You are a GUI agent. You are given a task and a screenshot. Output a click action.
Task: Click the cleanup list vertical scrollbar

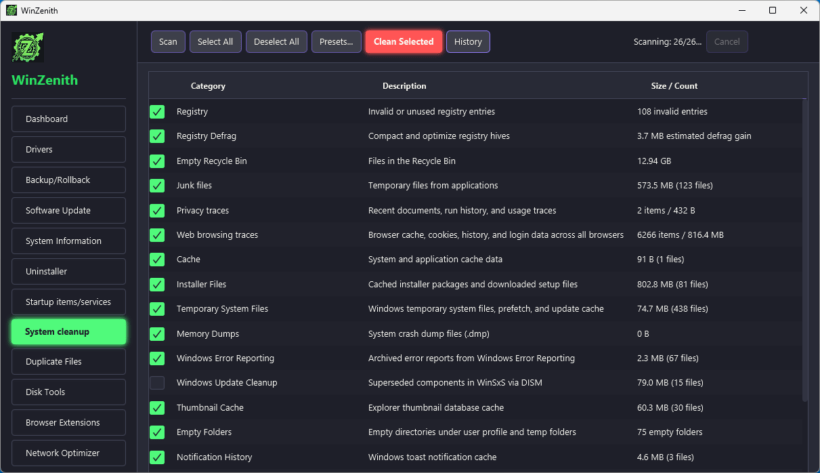click(805, 250)
